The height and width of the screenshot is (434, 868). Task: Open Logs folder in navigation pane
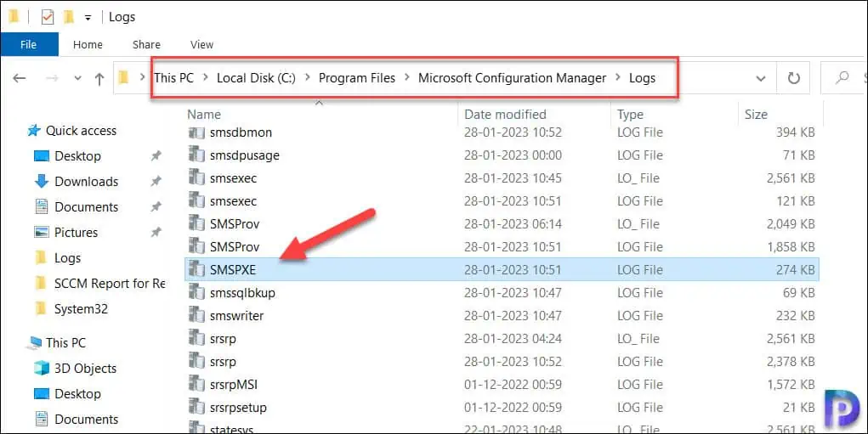click(67, 257)
